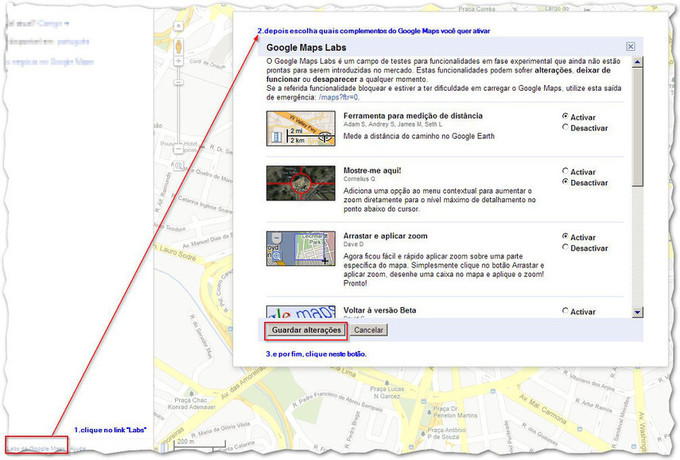Open the /maps?ftr=0 emergency link
The image size is (680, 460).
pos(340,97)
